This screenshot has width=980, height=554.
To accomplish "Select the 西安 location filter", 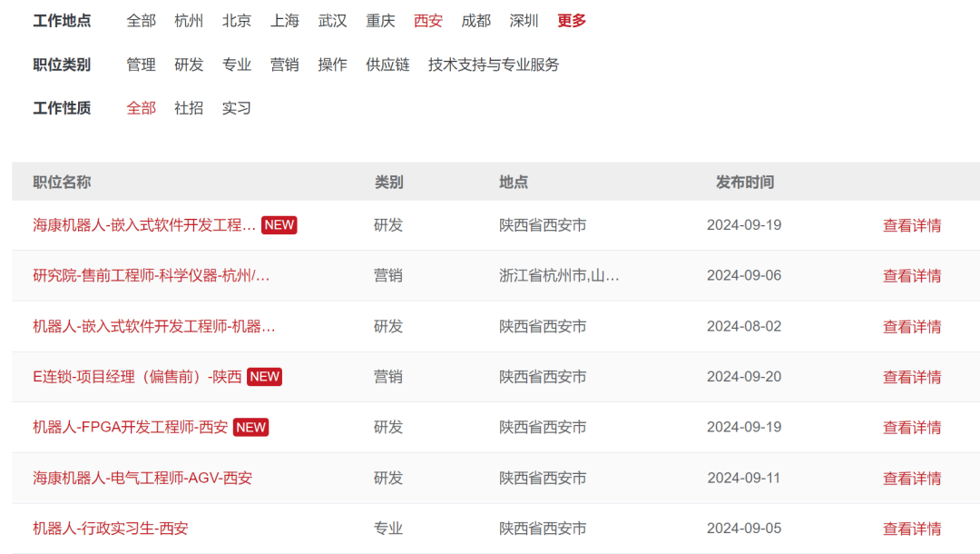I will tap(428, 21).
